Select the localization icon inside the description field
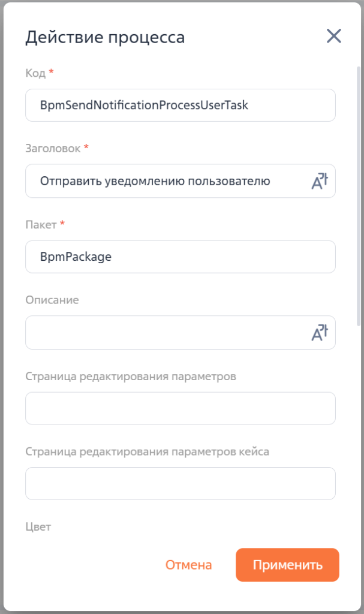This screenshot has width=364, height=614. (320, 332)
